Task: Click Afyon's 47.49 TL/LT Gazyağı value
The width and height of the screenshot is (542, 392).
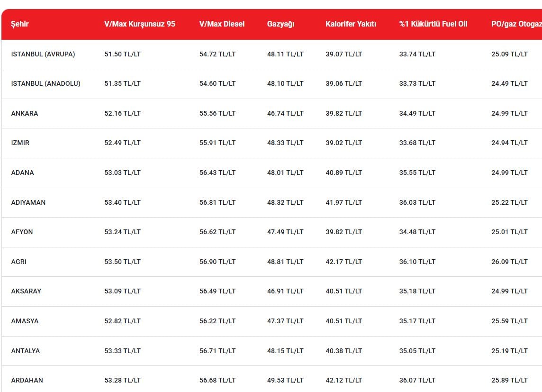Action: pos(285,232)
